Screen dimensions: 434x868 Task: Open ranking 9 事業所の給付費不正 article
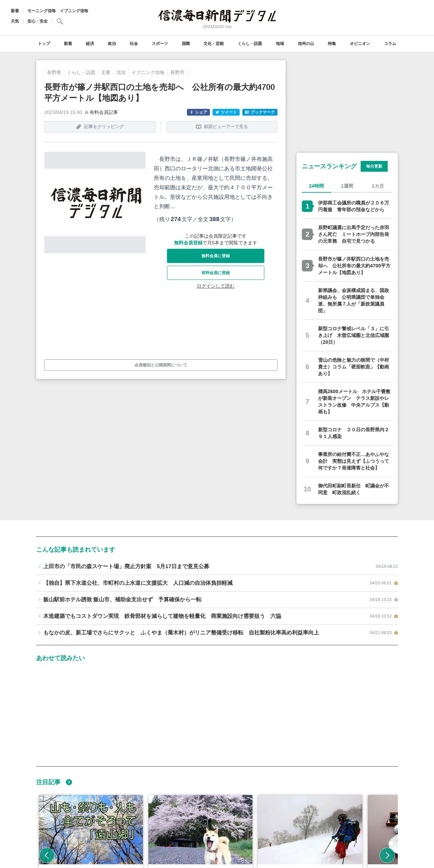(347, 461)
